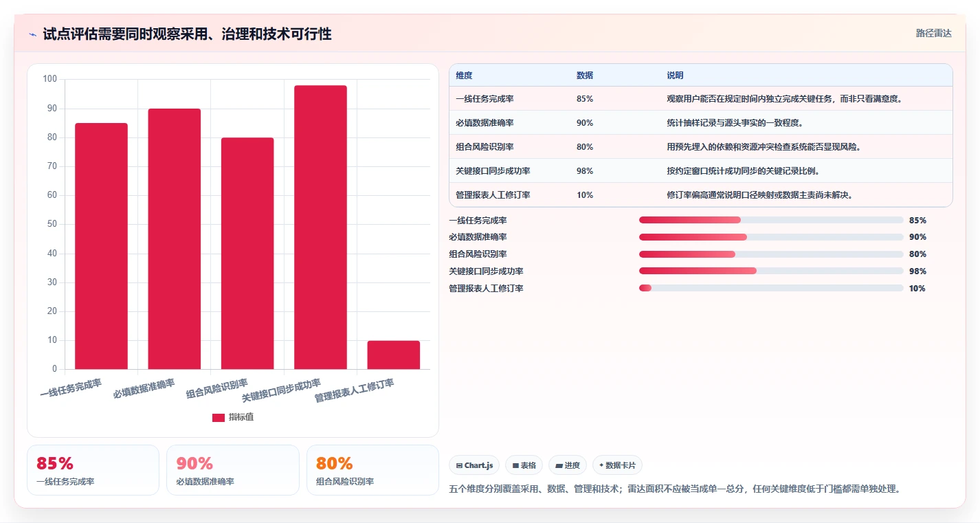Click the 10% cell in the table
The height and width of the screenshot is (523, 980).
pos(585,195)
